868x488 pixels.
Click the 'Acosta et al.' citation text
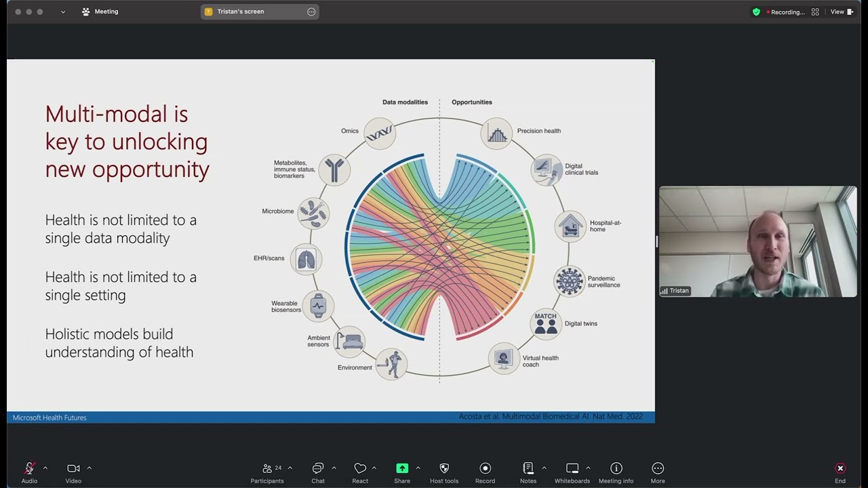tap(551, 416)
